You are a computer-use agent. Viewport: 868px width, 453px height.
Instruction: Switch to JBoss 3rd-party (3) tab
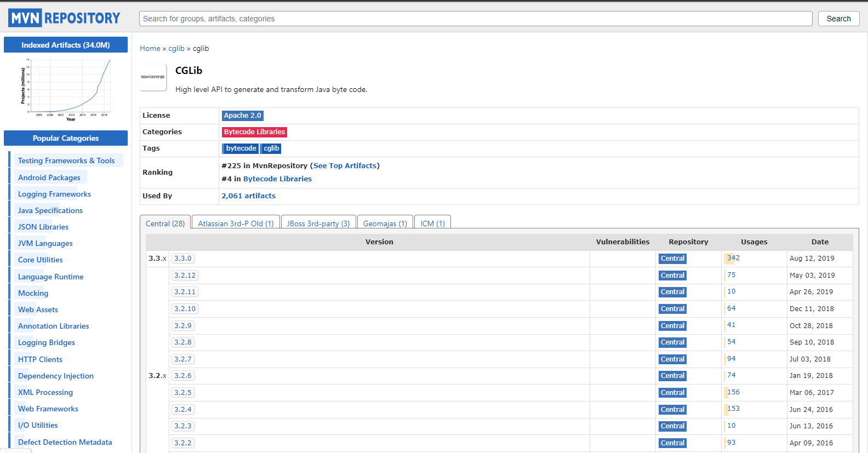(318, 223)
